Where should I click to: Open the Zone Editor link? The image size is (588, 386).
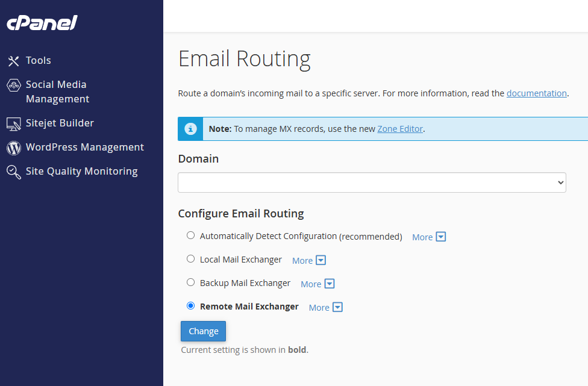(399, 128)
